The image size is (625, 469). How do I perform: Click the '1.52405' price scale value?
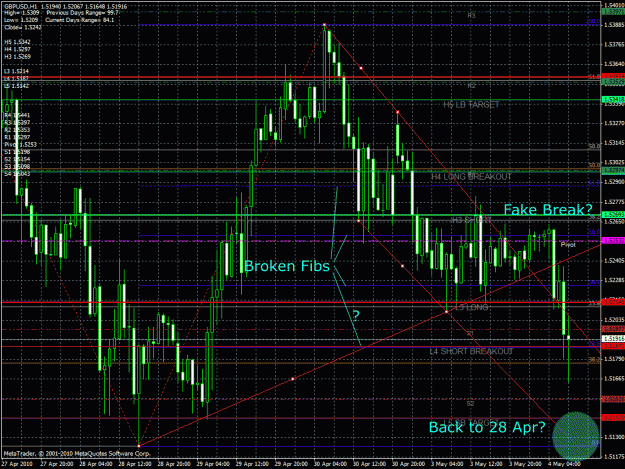tap(614, 261)
